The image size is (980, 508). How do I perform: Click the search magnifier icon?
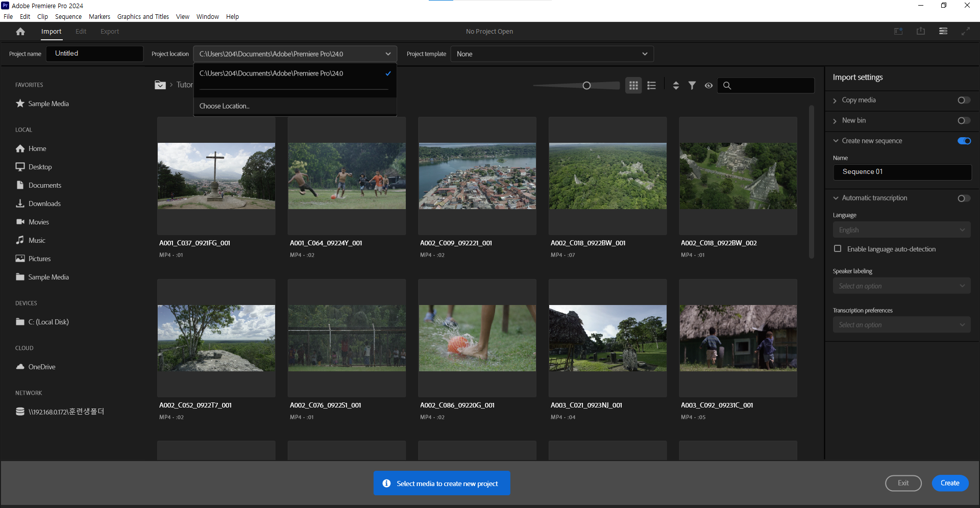pos(727,86)
